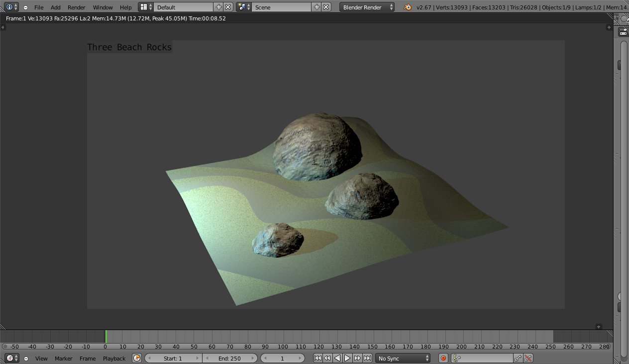Click the green current-frame marker
Viewport: 629px width, 364px height.
pos(105,336)
